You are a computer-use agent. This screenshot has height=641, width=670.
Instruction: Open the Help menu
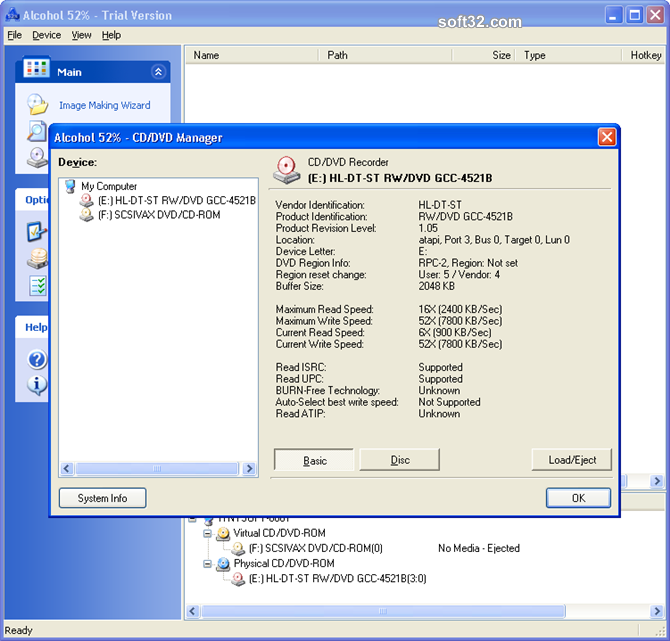coord(111,35)
